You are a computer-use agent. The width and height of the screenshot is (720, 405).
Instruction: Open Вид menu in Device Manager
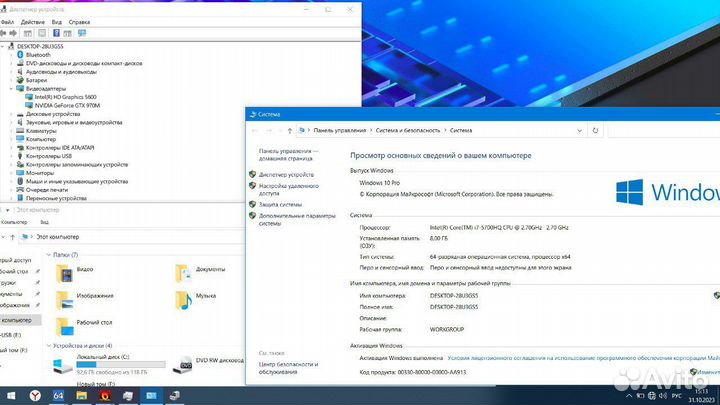click(x=56, y=22)
